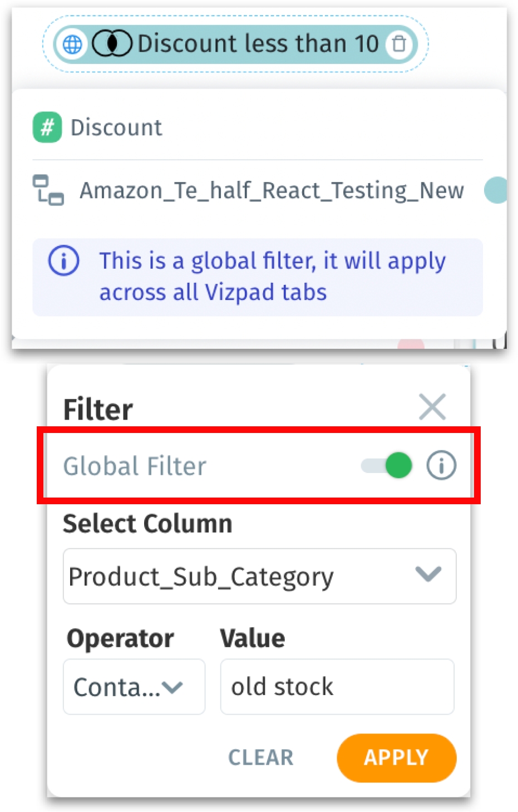This screenshot has width=518, height=812.
Task: Click the overlapping circles icon on chip
Action: point(112,43)
